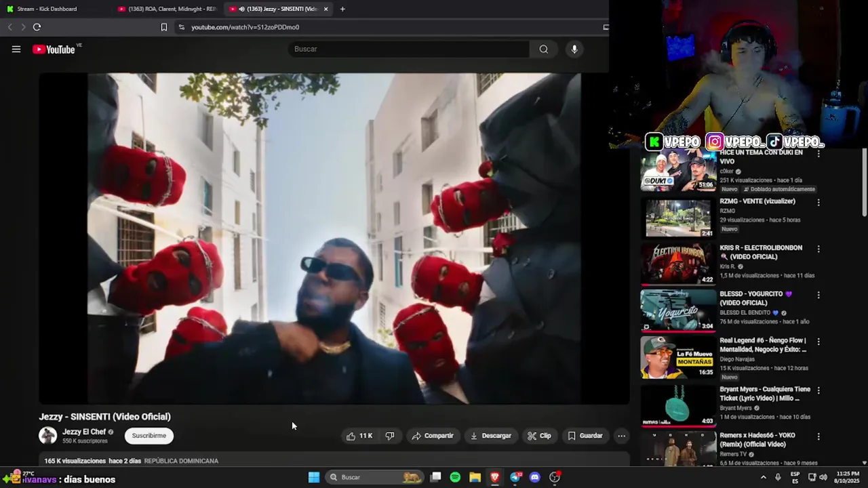
Task: Open File Explorer from the taskbar
Action: point(475,477)
